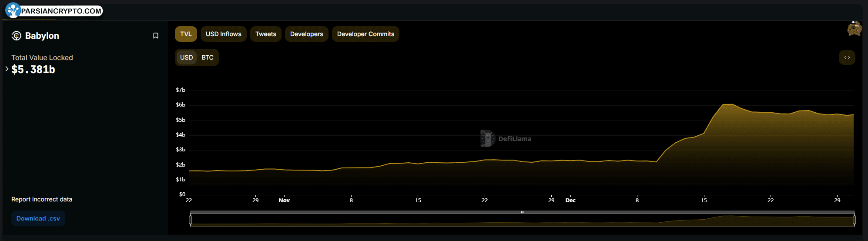This screenshot has height=241, width=868.
Task: Switch chart denomination to BTC
Action: coord(208,57)
